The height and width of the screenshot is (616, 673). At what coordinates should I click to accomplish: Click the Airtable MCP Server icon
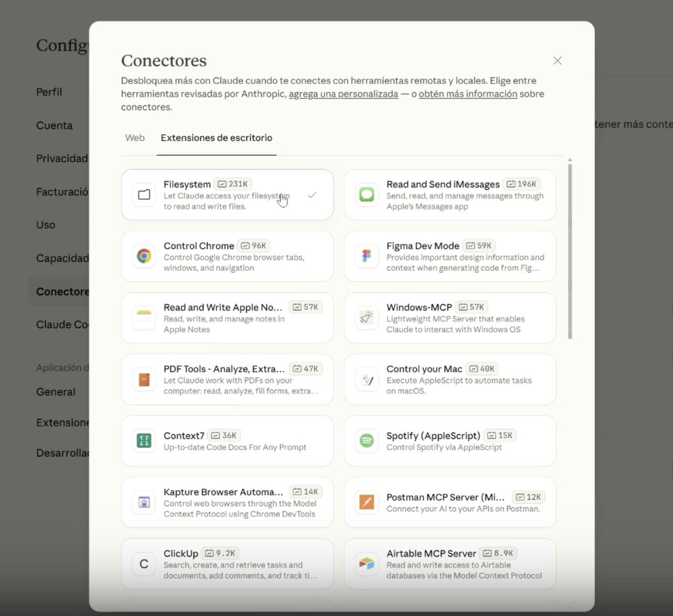click(x=367, y=564)
